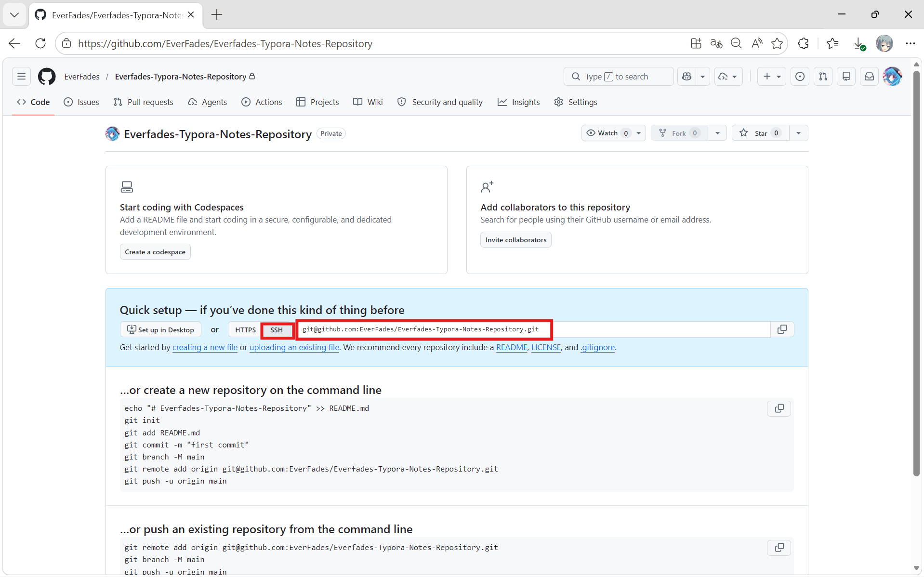Screen dimensions: 924x577
Task: Open the Projects tab
Action: tap(317, 102)
